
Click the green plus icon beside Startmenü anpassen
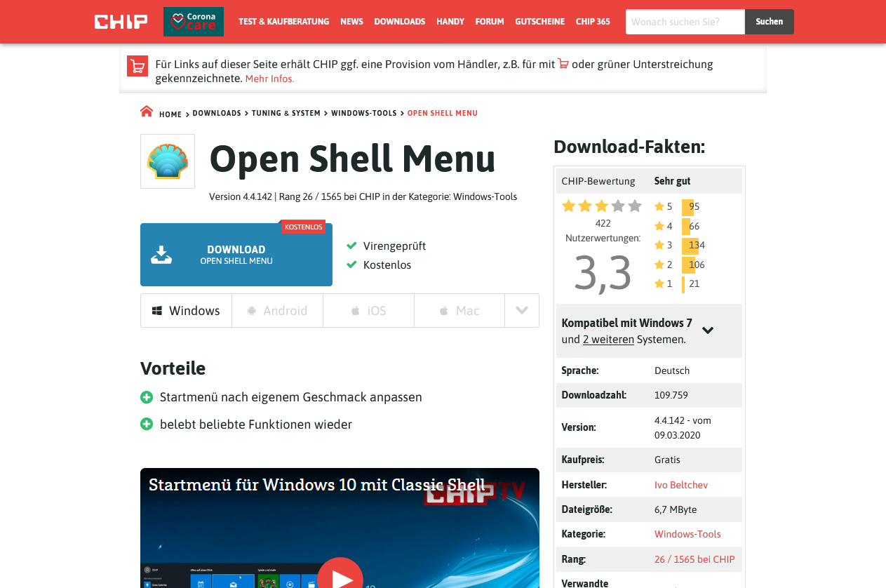146,396
